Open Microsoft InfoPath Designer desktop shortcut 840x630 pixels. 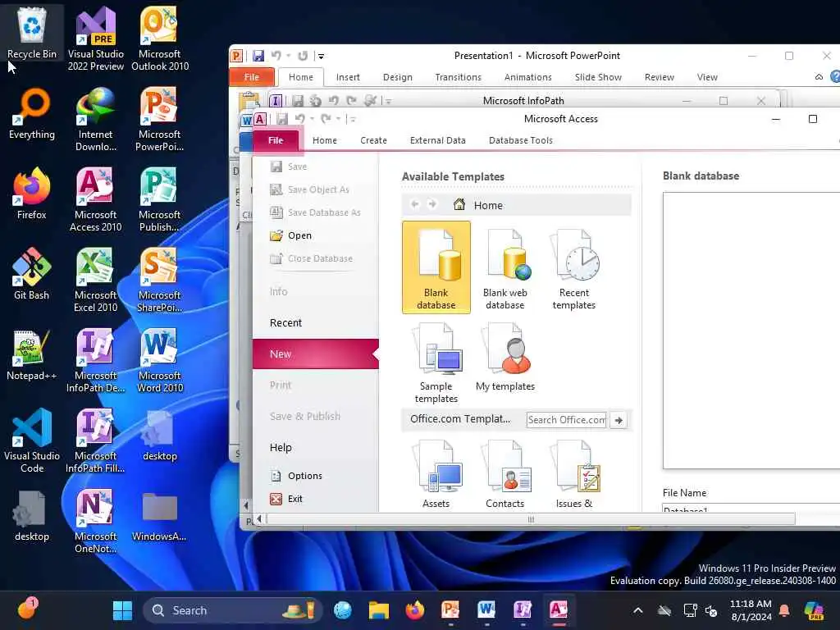coord(95,360)
